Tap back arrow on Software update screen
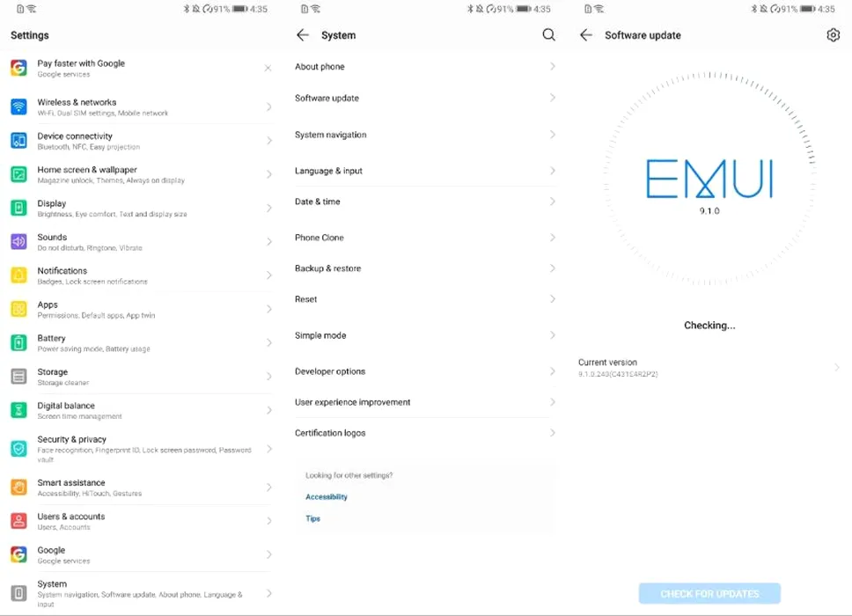This screenshot has height=616, width=852. click(586, 35)
